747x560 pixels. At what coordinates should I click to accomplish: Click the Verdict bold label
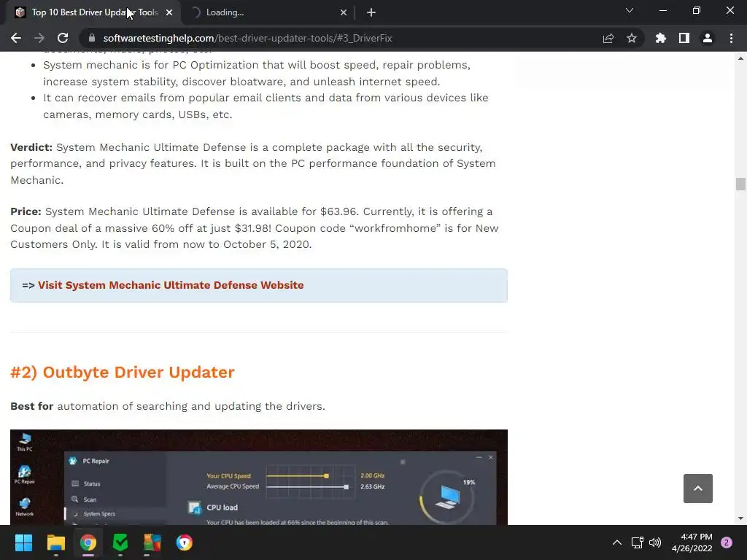coord(31,147)
